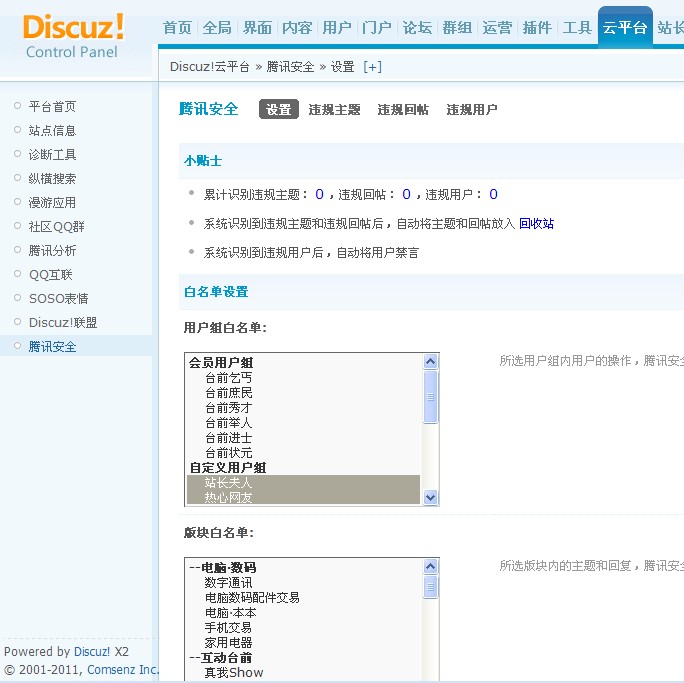684x683 pixels.
Task: Select 电脑数码配件交易 in forum whitelist
Action: point(252,597)
